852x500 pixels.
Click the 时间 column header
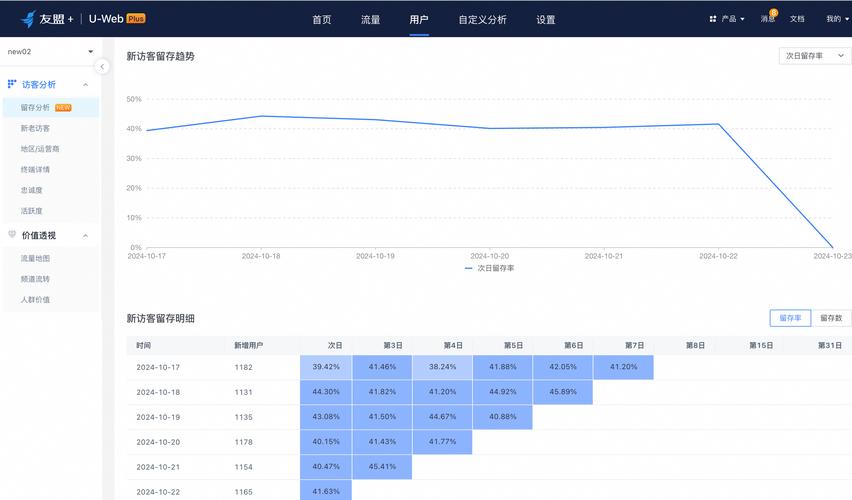143,346
